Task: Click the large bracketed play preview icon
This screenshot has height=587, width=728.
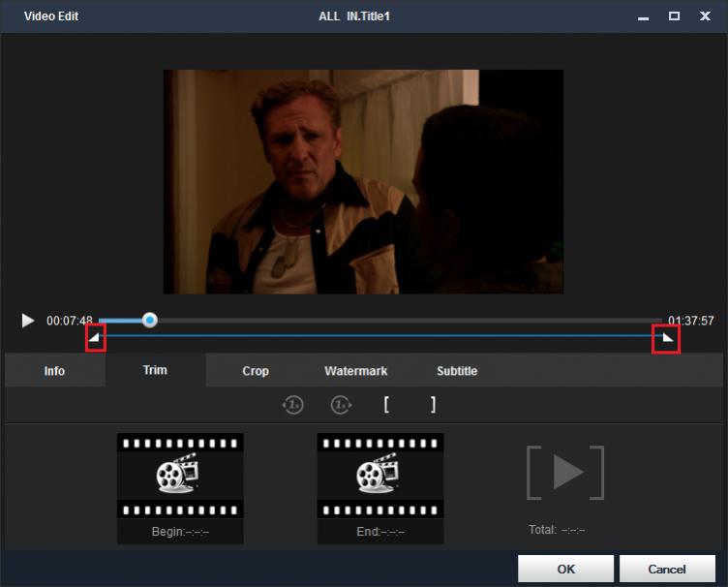Action: pos(565,473)
